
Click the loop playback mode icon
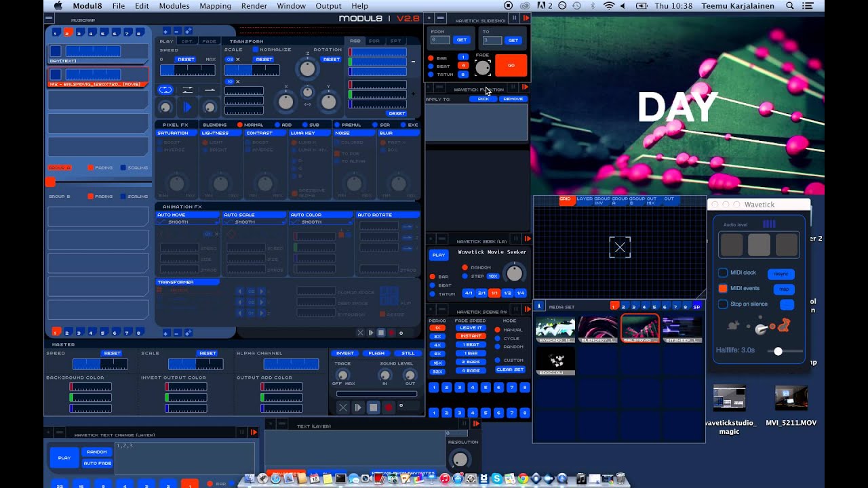coord(165,89)
